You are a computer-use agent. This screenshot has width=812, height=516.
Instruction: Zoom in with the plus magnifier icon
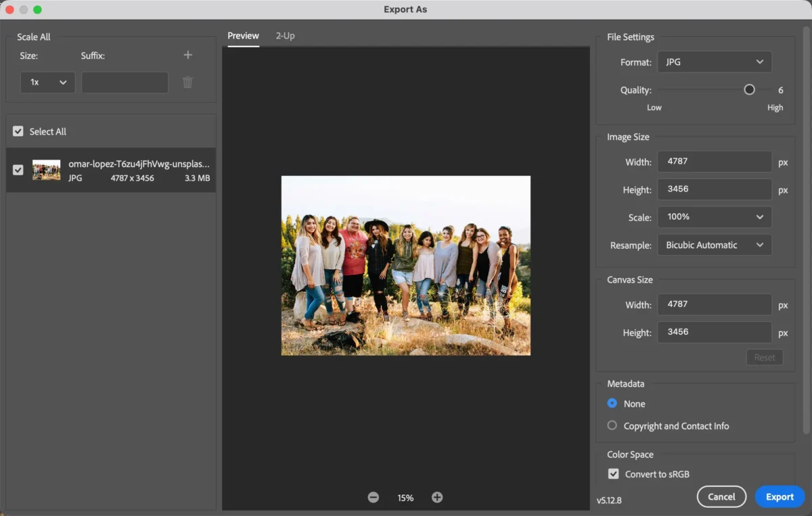[437, 498]
